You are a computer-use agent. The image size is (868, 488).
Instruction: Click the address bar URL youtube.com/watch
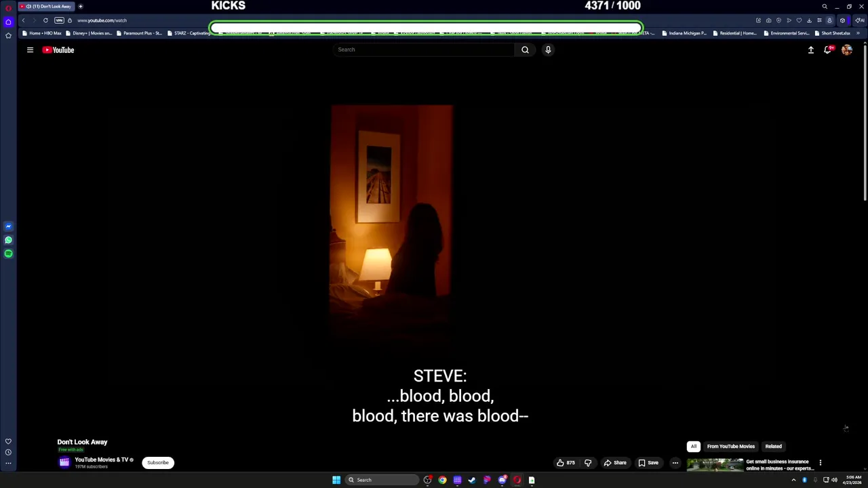click(x=102, y=20)
